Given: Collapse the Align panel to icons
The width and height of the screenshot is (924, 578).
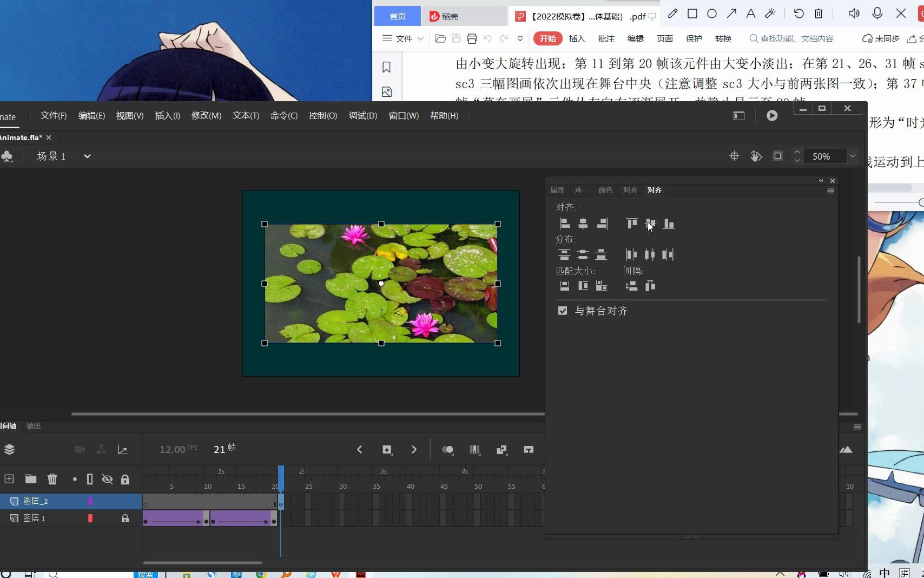Looking at the screenshot, I should click(821, 181).
